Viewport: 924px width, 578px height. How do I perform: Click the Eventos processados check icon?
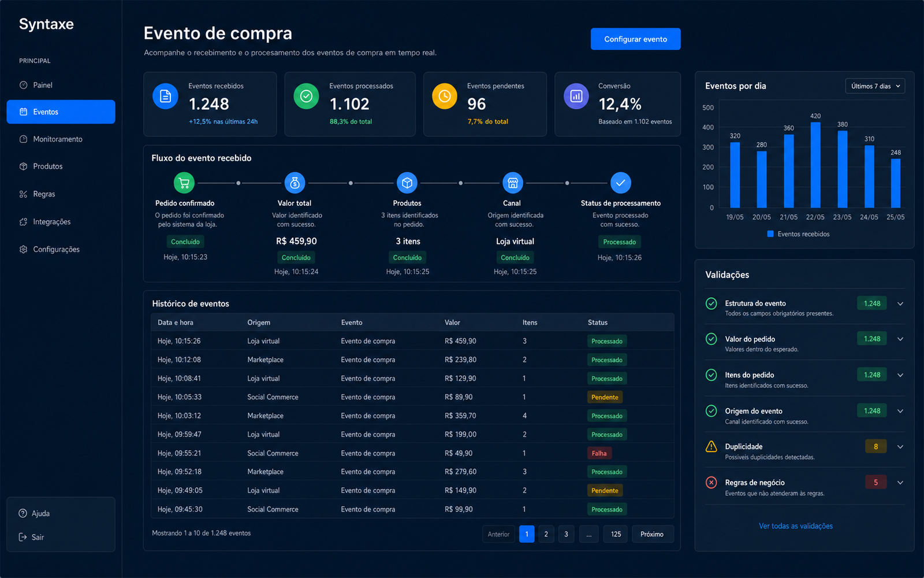[306, 96]
